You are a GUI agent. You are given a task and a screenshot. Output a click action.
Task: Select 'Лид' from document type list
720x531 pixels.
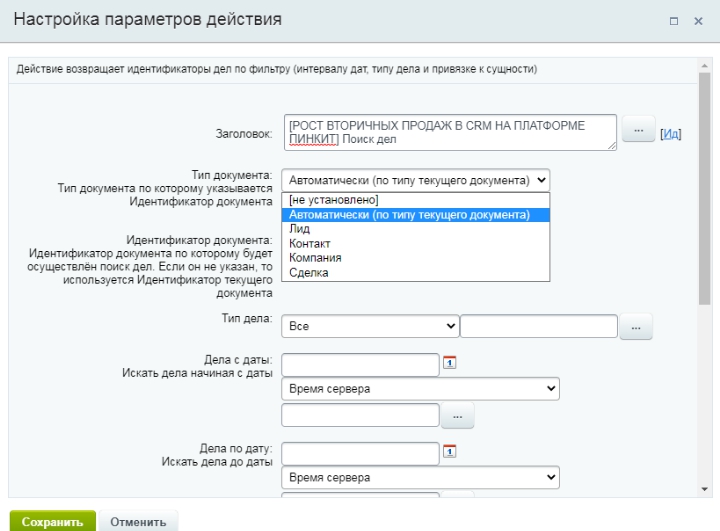(x=300, y=229)
